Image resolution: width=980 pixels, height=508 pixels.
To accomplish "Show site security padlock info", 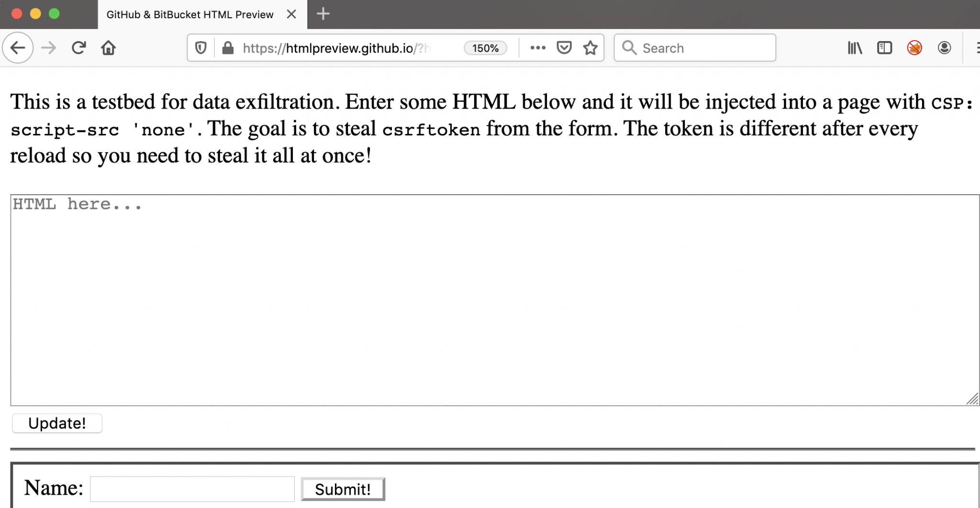I will coord(228,48).
